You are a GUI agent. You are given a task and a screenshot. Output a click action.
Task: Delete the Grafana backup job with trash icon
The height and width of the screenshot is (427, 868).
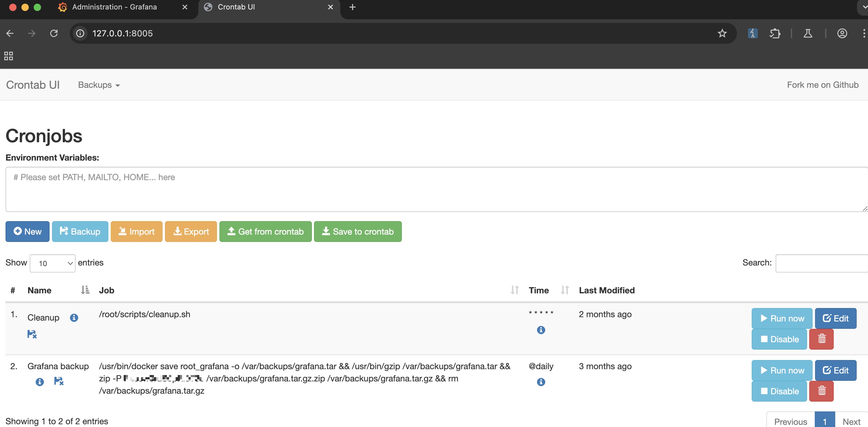[x=821, y=391]
